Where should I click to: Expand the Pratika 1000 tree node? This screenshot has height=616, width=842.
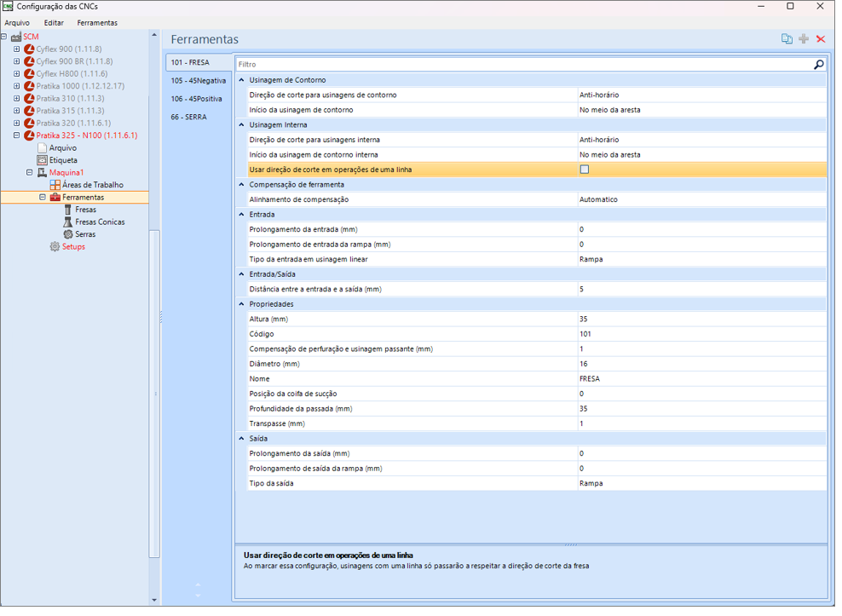click(17, 86)
